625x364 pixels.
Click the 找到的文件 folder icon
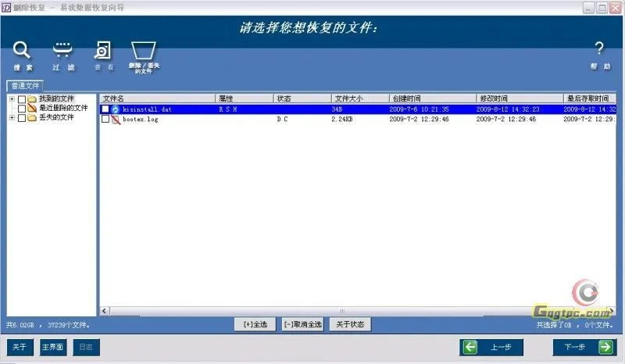coord(32,98)
